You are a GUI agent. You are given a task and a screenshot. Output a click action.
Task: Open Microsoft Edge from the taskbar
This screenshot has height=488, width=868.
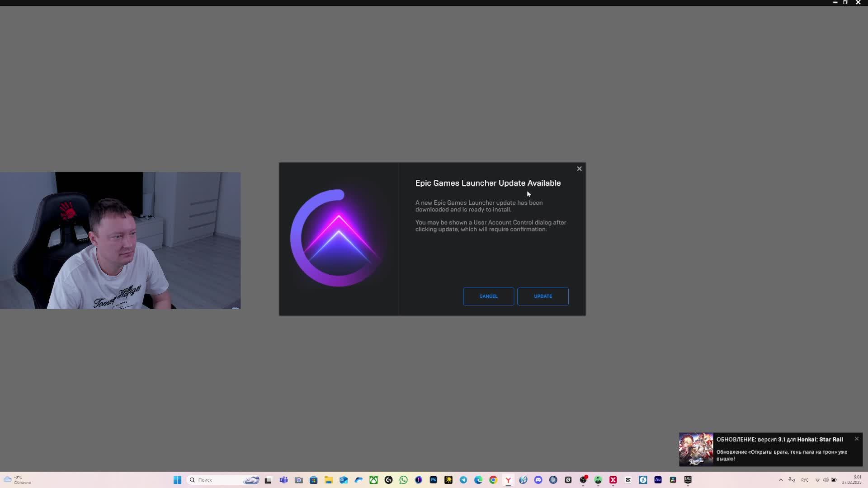(478, 480)
